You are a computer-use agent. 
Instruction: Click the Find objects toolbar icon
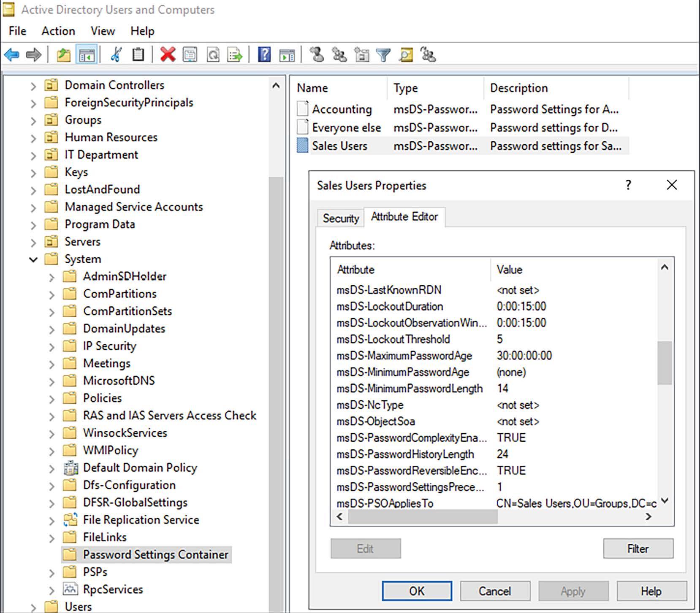(406, 55)
